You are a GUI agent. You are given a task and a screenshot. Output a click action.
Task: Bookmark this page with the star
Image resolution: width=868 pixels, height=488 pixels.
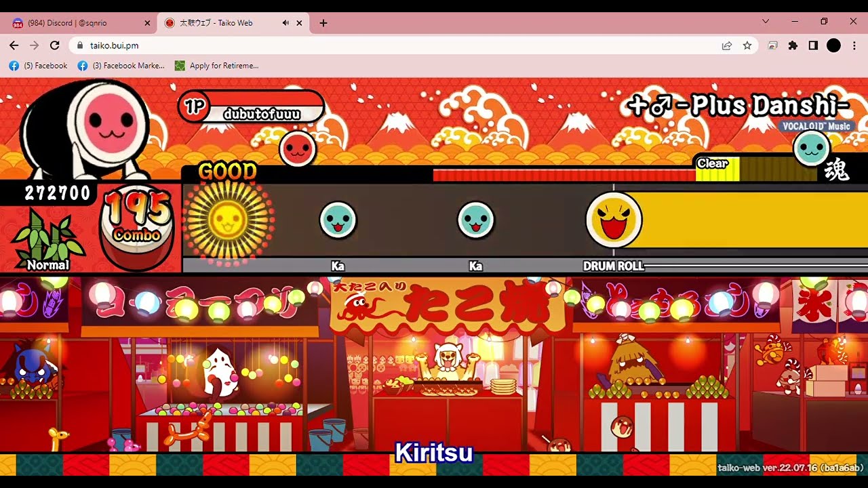[747, 45]
